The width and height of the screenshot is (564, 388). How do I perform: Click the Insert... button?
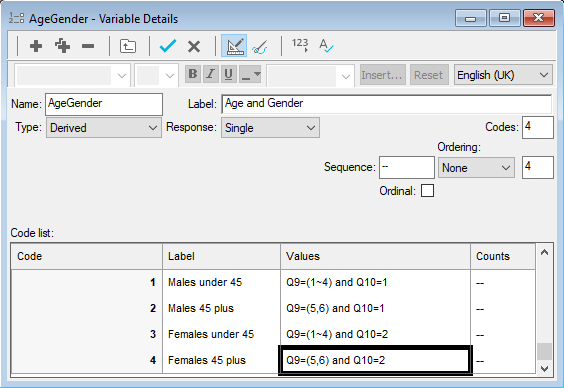pyautogui.click(x=383, y=75)
